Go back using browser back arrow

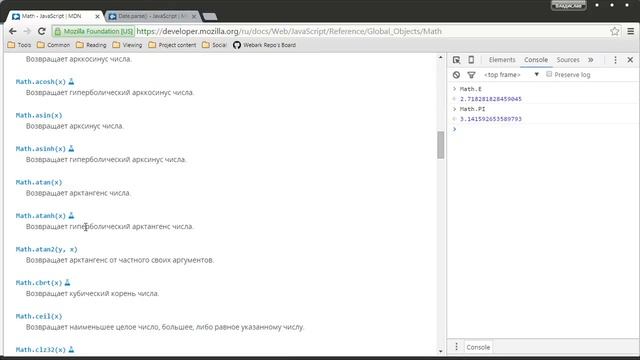(x=13, y=31)
